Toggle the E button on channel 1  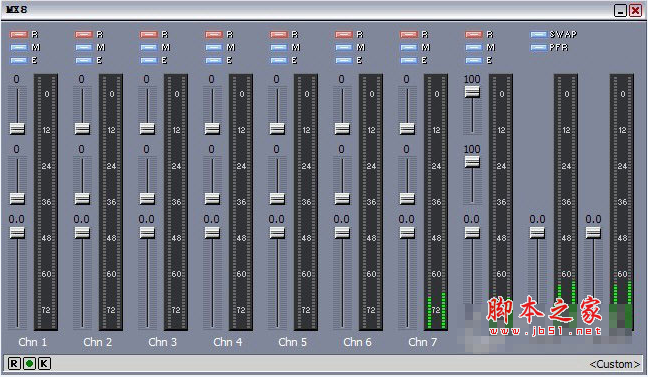pos(19,60)
